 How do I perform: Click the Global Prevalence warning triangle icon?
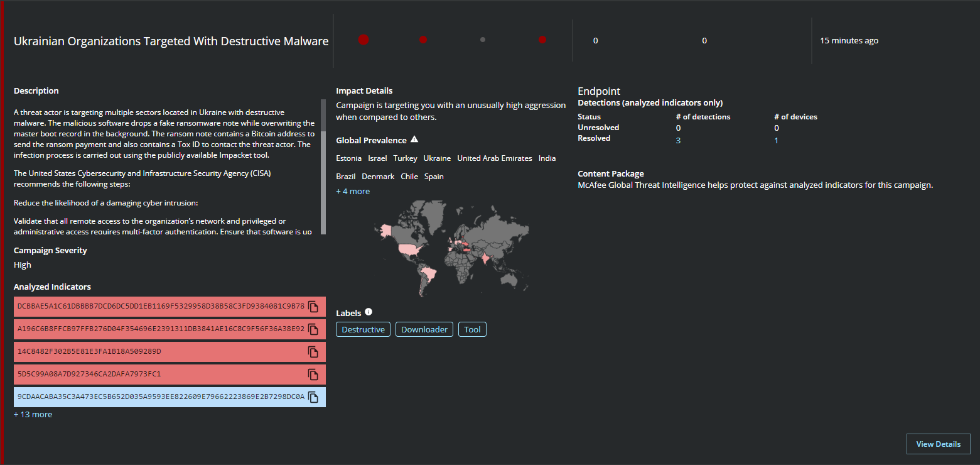click(414, 139)
